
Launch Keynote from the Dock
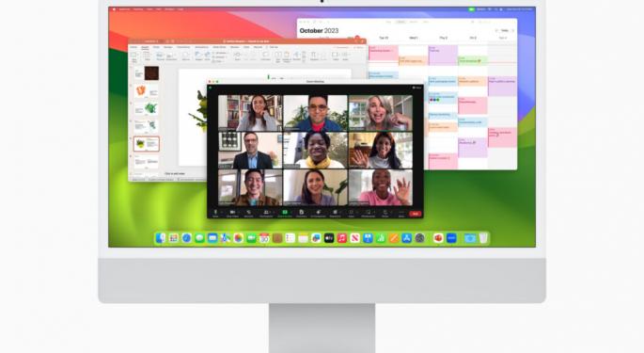(368, 238)
